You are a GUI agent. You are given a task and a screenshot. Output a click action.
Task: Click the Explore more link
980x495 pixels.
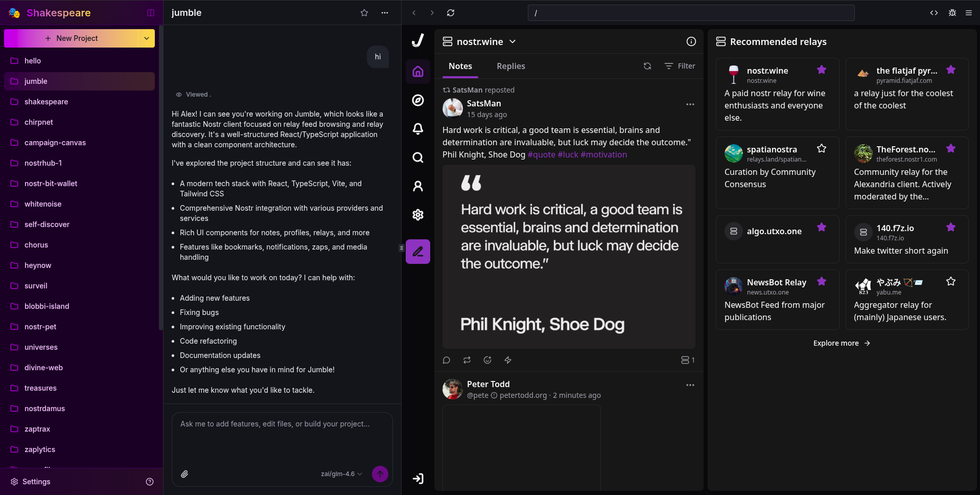click(x=841, y=343)
